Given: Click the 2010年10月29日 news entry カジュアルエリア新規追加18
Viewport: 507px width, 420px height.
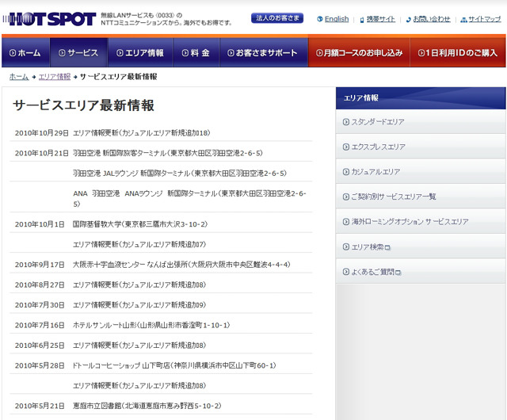Looking at the screenshot, I should coord(141,133).
